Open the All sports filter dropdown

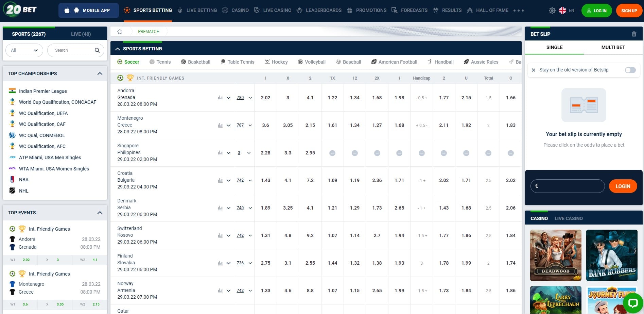coord(24,50)
